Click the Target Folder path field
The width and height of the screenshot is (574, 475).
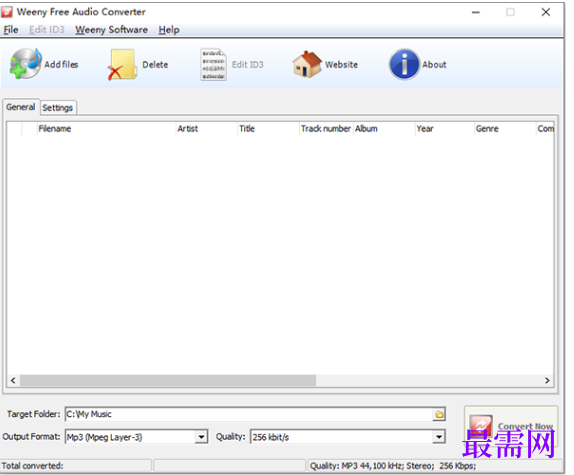point(249,414)
